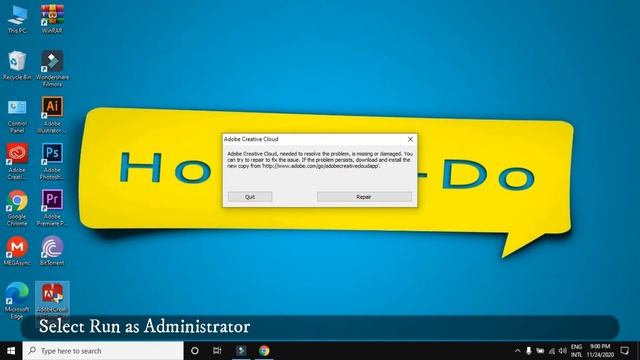Open Task View on the taskbar
Image resolution: width=640 pixels, height=360 pixels.
tap(217, 351)
